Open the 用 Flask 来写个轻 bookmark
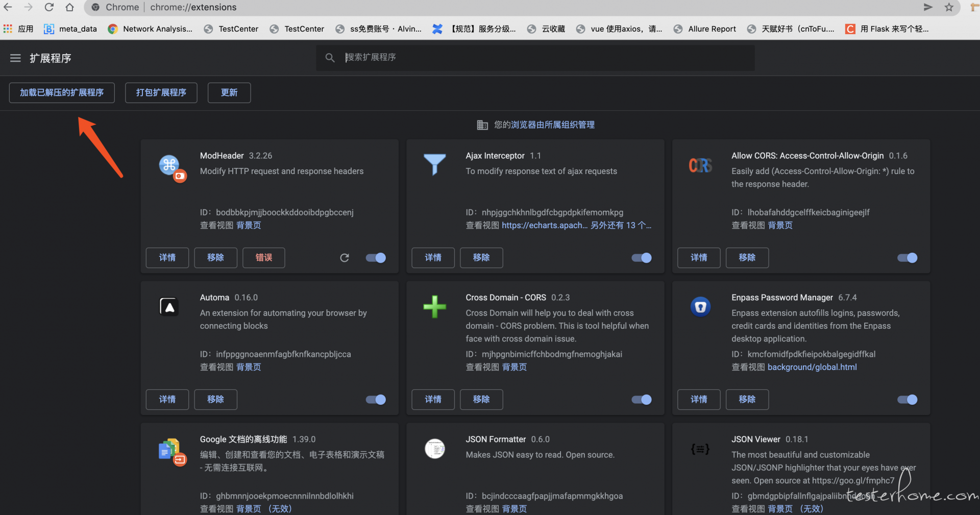The image size is (980, 515). (x=887, y=29)
